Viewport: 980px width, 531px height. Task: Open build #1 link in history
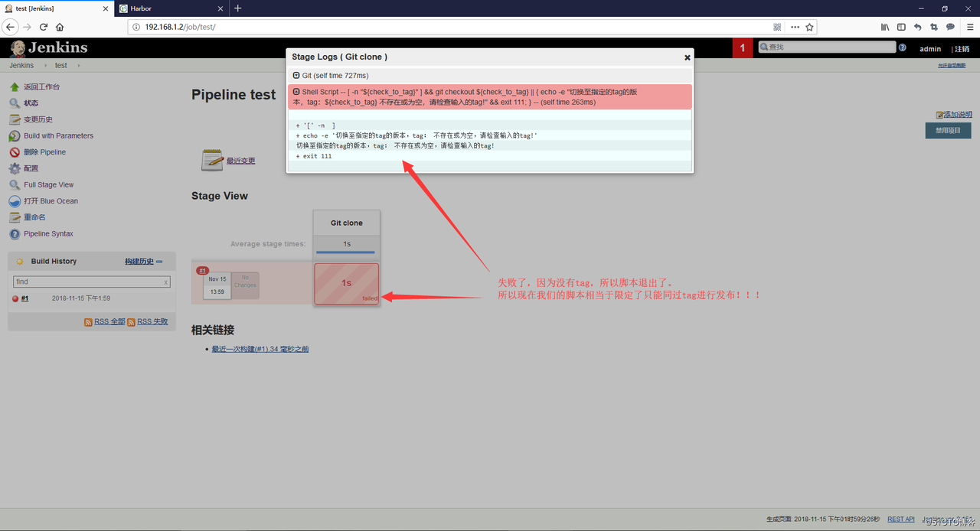(25, 298)
